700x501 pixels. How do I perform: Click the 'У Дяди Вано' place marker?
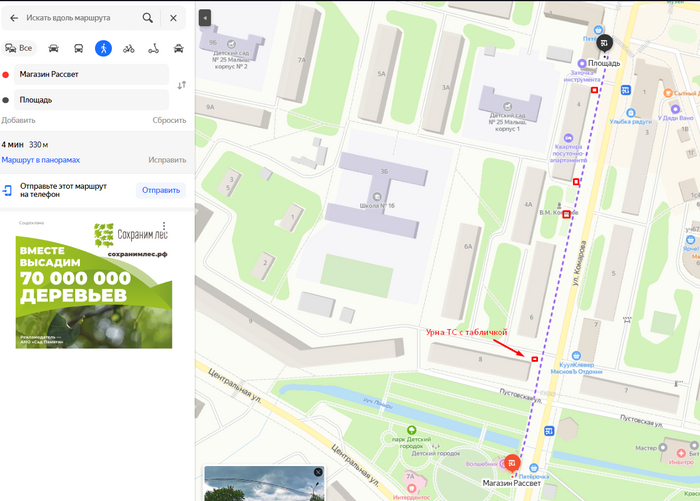click(675, 109)
